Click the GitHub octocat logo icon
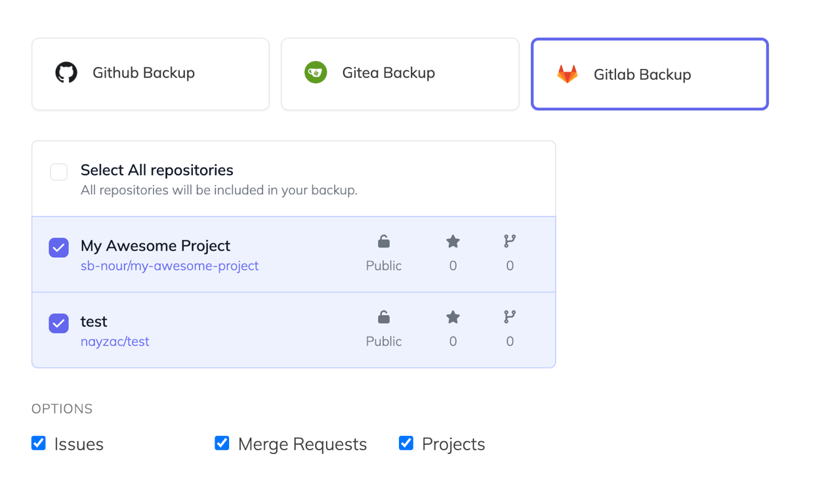Screen dimensions: 815x504 (66, 73)
